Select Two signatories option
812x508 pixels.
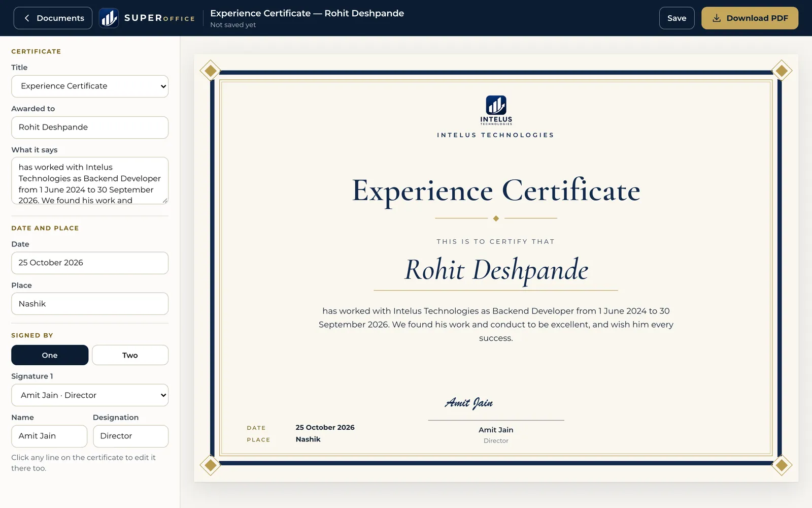click(130, 355)
